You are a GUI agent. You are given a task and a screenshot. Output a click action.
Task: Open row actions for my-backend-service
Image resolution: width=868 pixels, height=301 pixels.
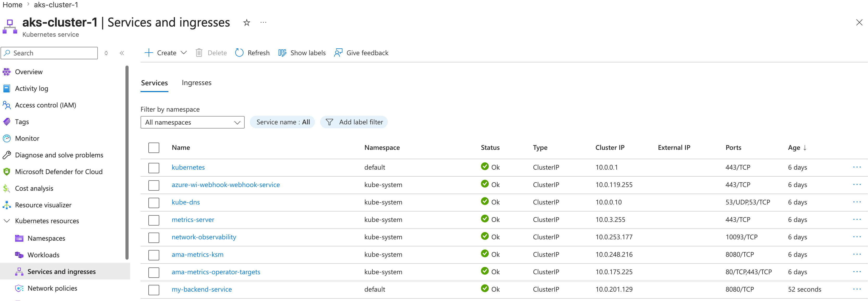(857, 289)
